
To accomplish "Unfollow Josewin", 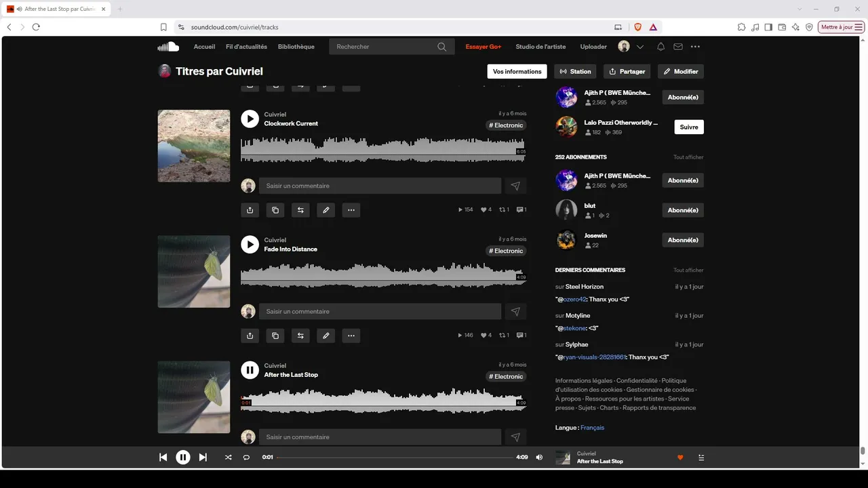I will click(x=683, y=240).
